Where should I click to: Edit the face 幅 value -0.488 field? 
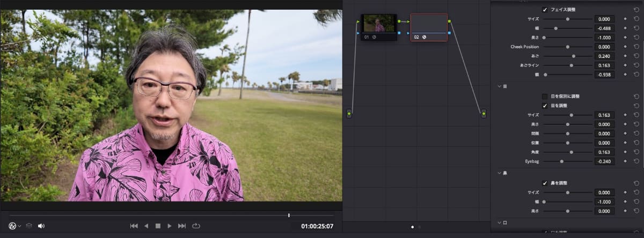point(604,28)
